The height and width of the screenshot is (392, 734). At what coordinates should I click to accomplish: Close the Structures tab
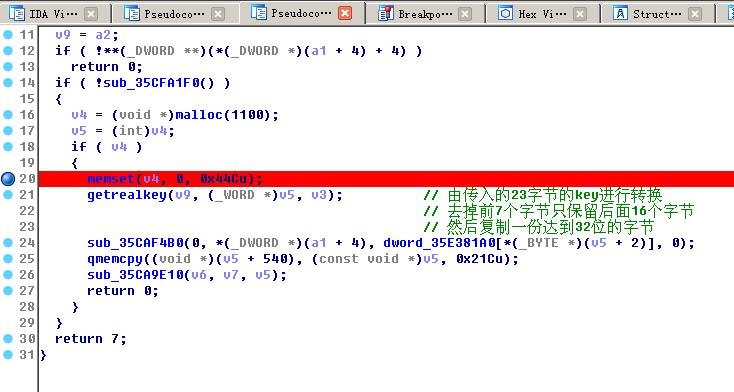point(695,14)
